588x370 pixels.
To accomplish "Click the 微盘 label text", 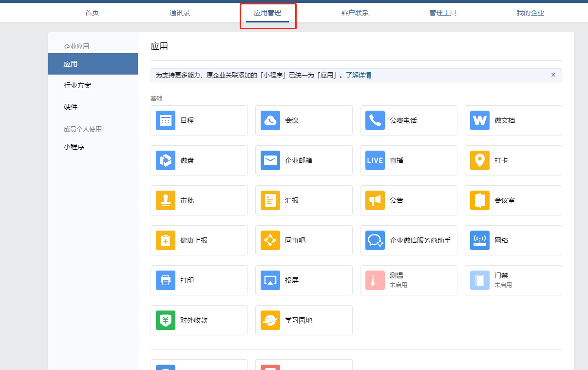I will pyautogui.click(x=187, y=160).
